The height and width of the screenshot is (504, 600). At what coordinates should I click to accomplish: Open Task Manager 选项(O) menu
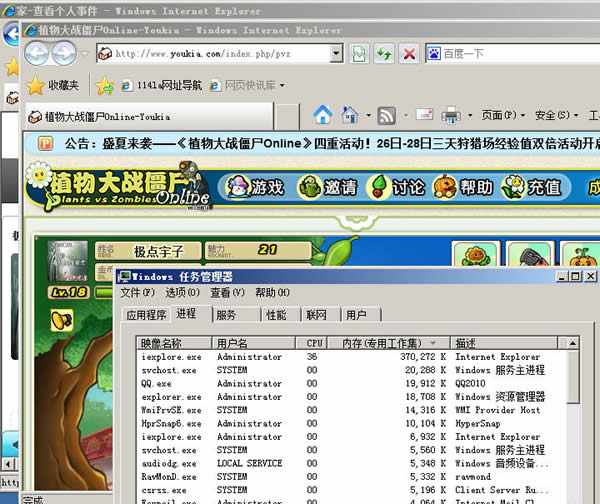pyautogui.click(x=183, y=293)
